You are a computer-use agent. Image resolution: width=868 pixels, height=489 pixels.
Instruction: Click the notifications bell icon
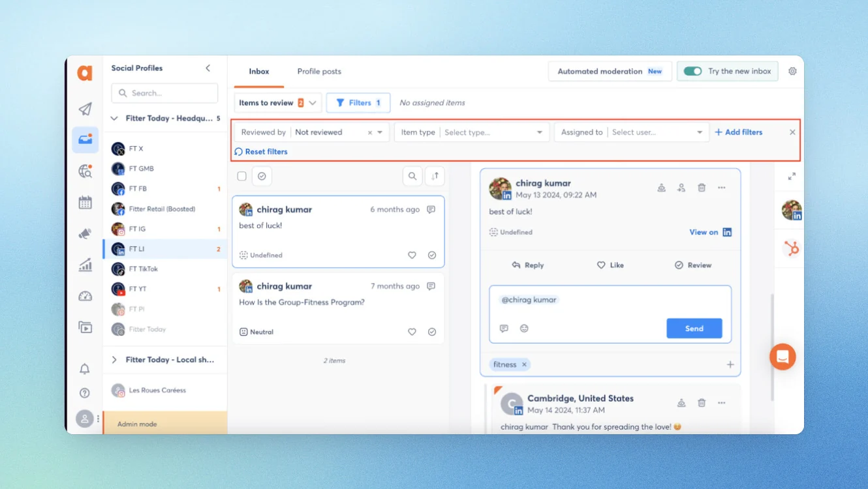click(x=84, y=369)
